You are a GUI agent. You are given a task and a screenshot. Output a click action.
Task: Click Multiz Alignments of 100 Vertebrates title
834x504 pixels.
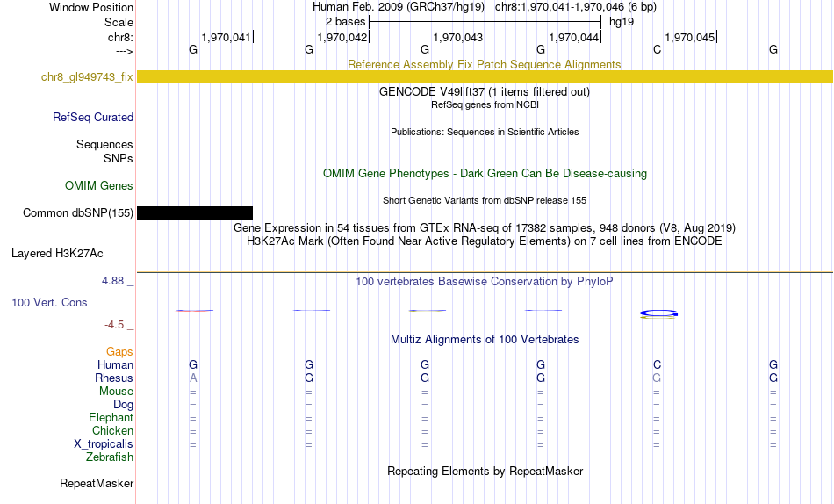click(x=485, y=340)
